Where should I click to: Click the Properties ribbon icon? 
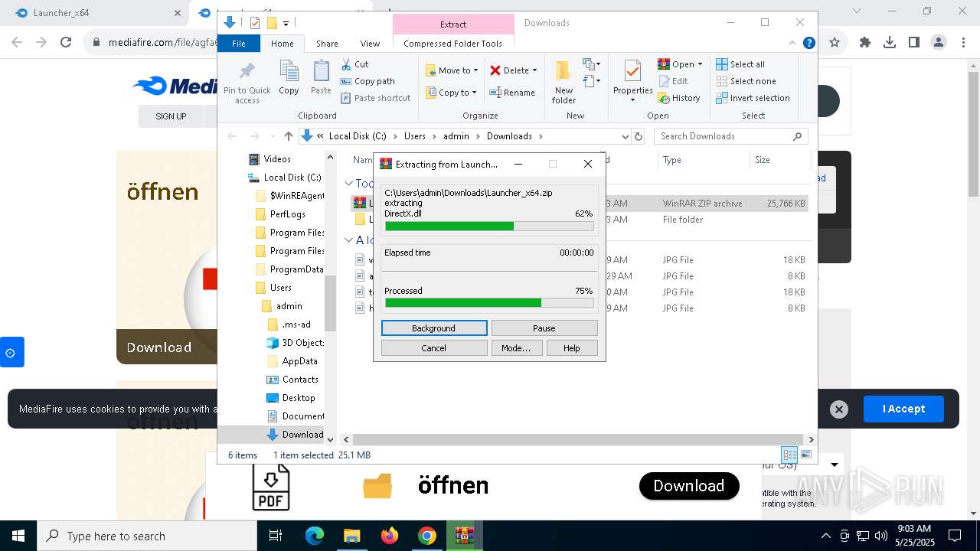coord(632,81)
